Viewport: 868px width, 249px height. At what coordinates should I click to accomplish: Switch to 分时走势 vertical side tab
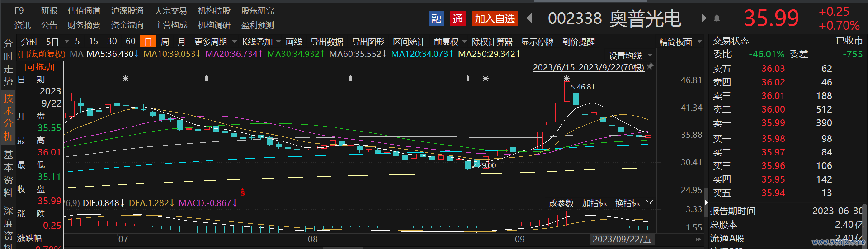point(8,62)
